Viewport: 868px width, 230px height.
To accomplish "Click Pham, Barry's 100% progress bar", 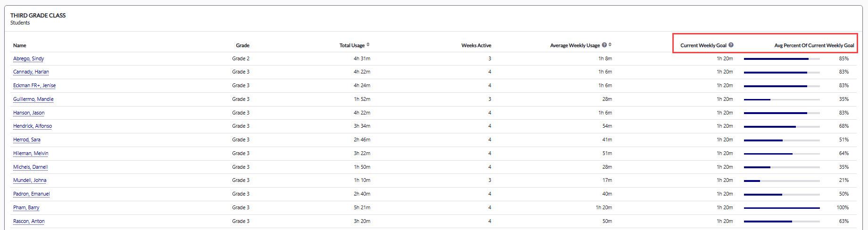I will click(x=781, y=208).
